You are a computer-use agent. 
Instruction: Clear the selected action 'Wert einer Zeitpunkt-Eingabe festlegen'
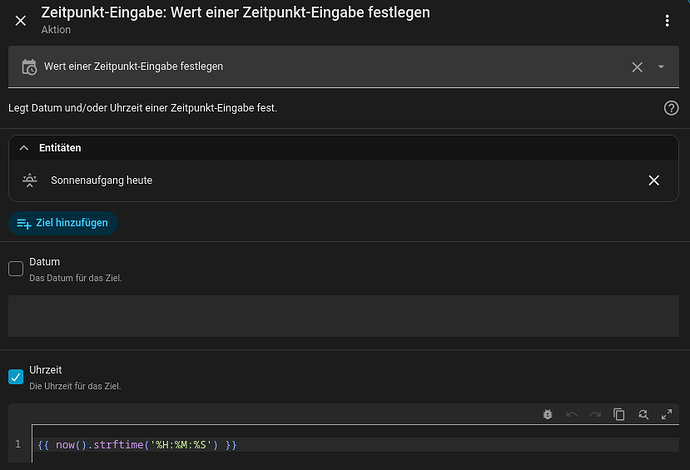pos(637,67)
